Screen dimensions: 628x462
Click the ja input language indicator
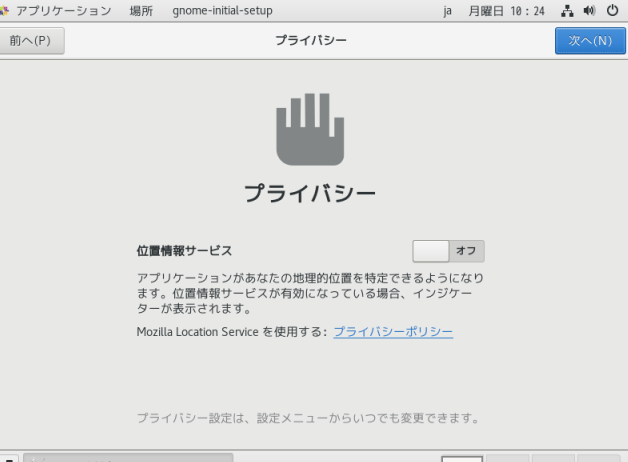point(447,11)
